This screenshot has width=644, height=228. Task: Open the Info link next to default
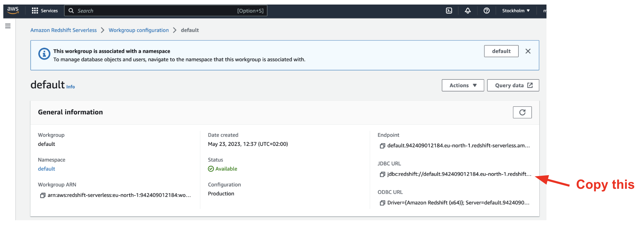coord(71,87)
